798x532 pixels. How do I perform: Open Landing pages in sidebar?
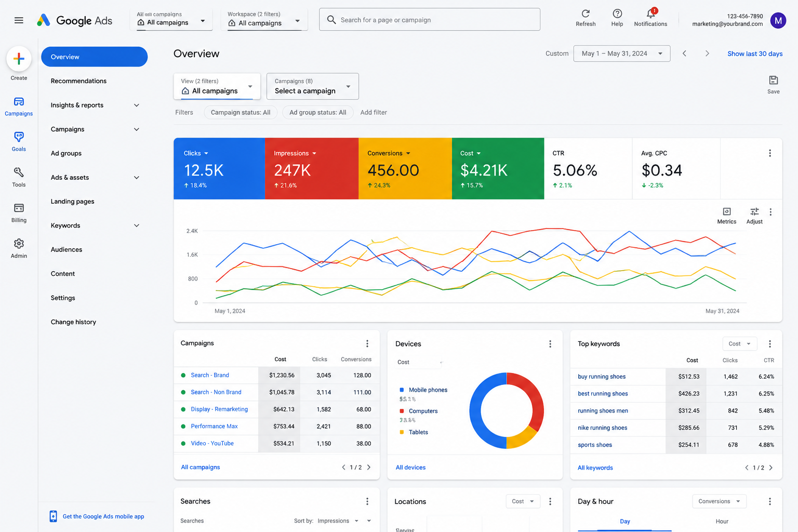[x=72, y=202]
